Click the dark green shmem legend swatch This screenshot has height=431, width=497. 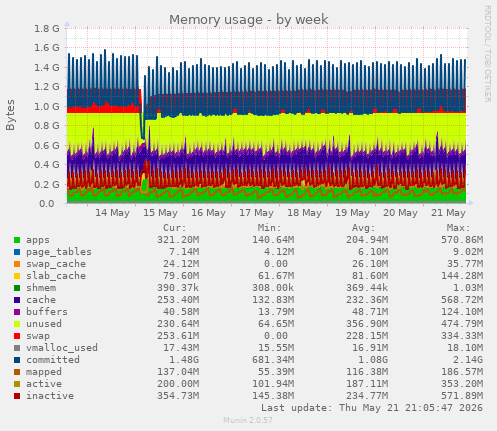[x=17, y=288]
